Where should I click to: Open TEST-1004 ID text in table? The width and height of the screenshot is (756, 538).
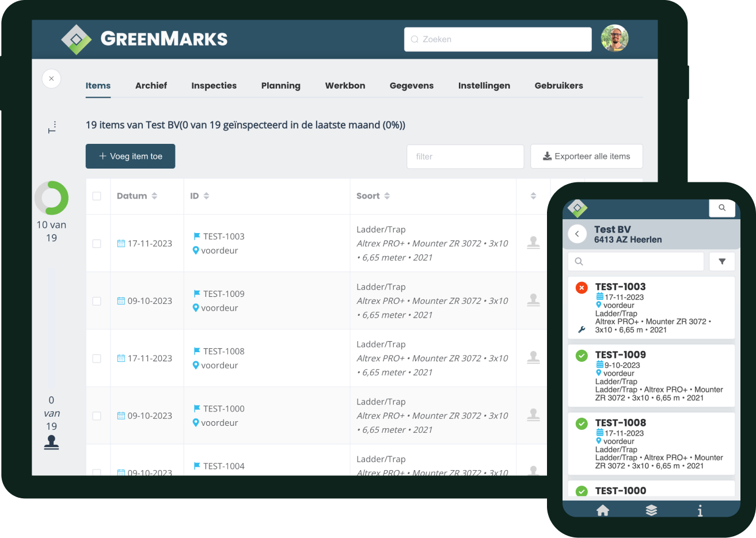click(224, 466)
